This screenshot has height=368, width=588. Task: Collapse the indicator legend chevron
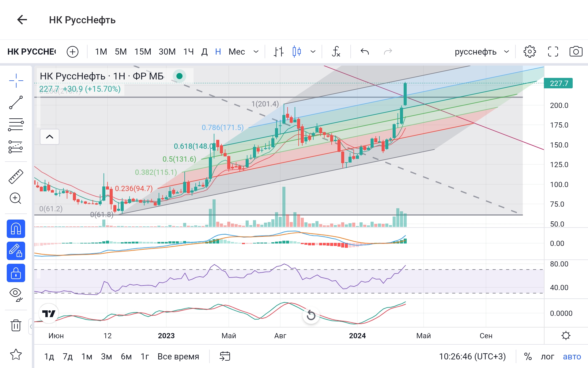pos(50,137)
